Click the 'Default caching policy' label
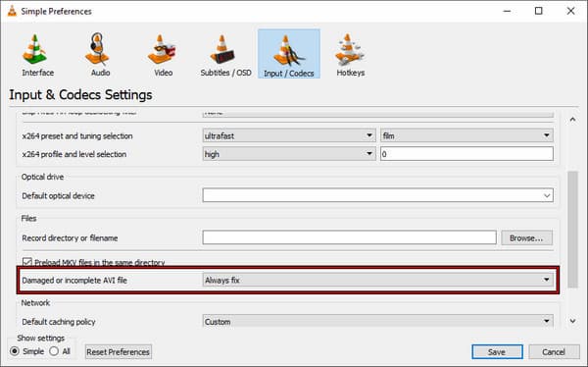Image resolution: width=588 pixels, height=367 pixels. tap(59, 322)
